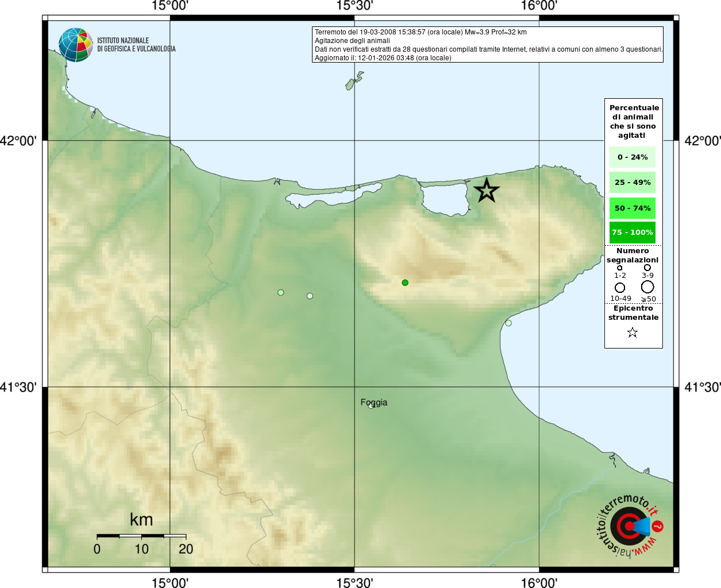Click the 25 - 49% color swatch
The image size is (721, 588).
pyautogui.click(x=633, y=183)
